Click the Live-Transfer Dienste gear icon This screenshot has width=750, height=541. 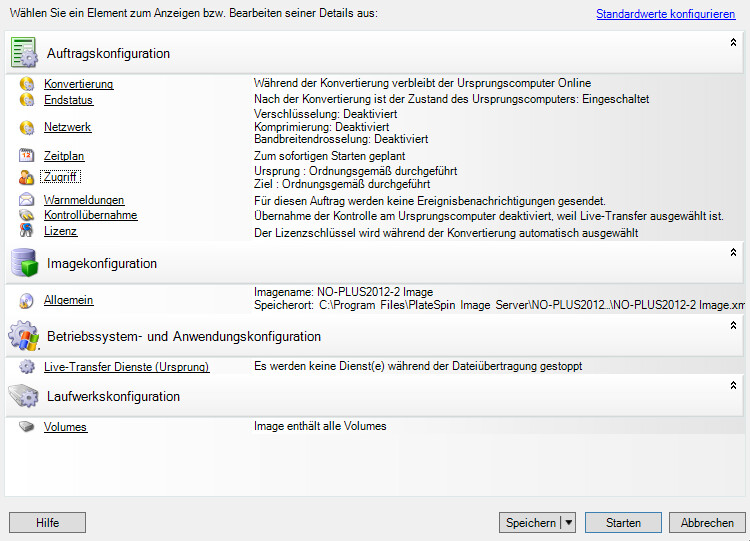(27, 367)
